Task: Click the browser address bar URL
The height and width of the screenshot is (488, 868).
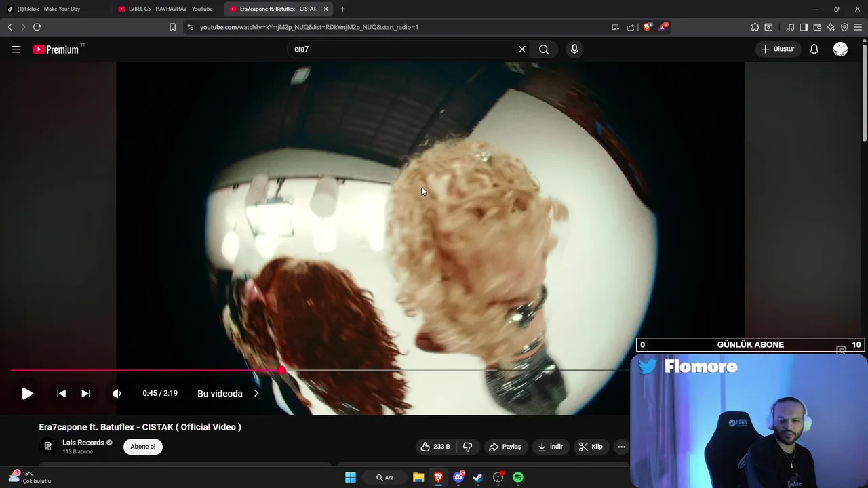Action: (309, 27)
